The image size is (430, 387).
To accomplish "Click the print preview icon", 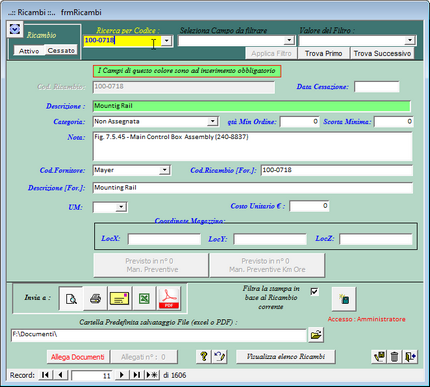I will (71, 298).
